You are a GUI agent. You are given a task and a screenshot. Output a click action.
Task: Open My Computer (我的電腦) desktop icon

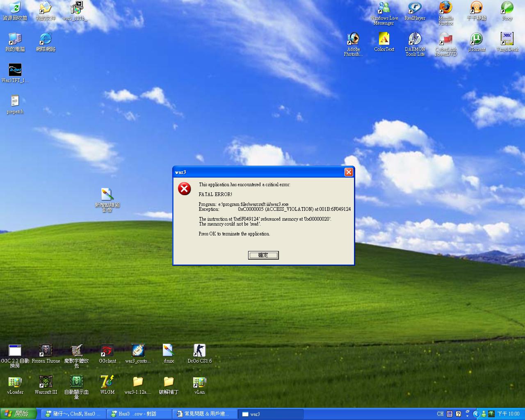(x=15, y=42)
